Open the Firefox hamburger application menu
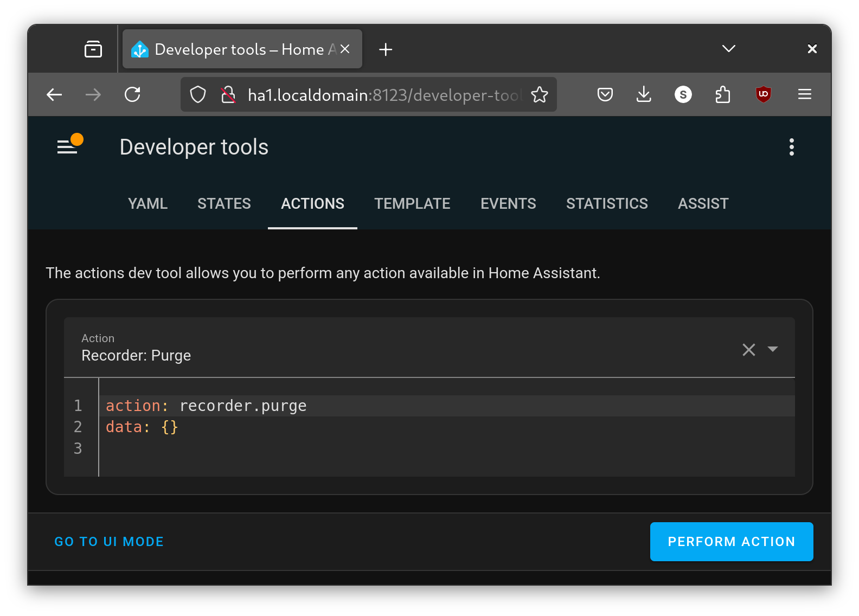 click(804, 94)
